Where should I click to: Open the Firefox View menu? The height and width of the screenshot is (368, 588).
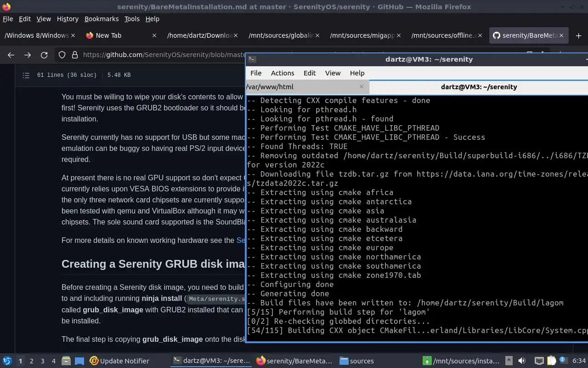pyautogui.click(x=44, y=19)
